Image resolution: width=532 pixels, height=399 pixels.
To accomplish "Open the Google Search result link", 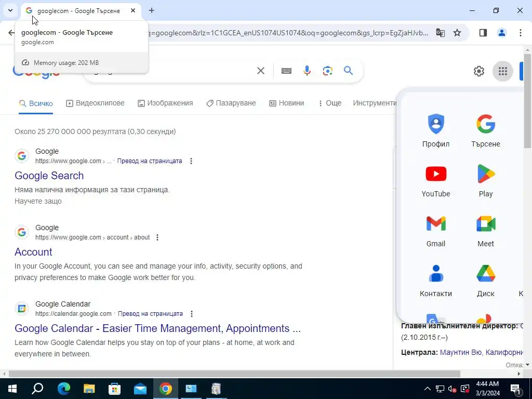I will point(49,176).
